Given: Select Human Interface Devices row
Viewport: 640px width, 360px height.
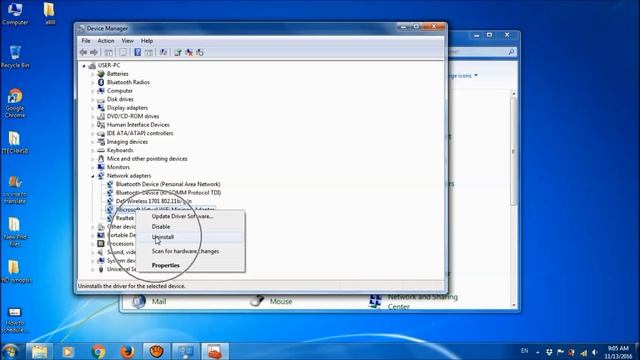Looking at the screenshot, I should click(138, 125).
